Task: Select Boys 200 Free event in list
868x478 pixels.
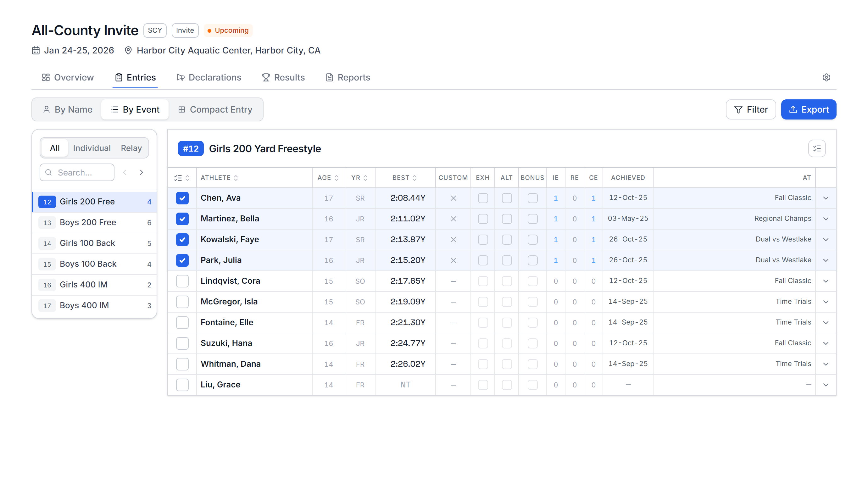Action: 94,223
